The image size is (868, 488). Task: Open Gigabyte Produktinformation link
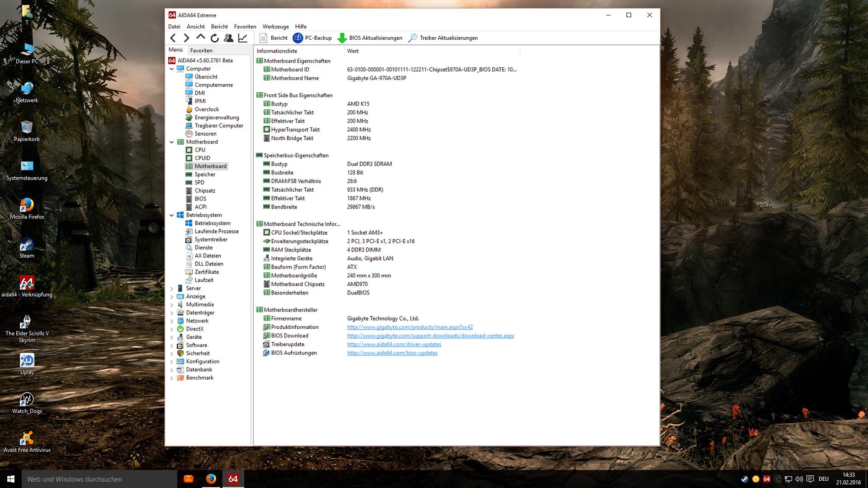(x=410, y=327)
